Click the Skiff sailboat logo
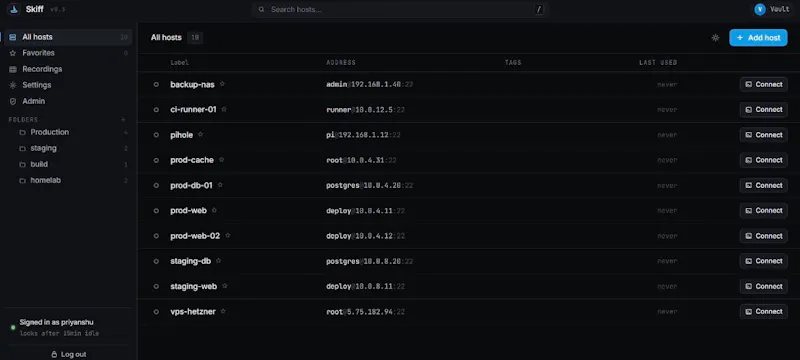The image size is (800, 360). [x=14, y=9]
